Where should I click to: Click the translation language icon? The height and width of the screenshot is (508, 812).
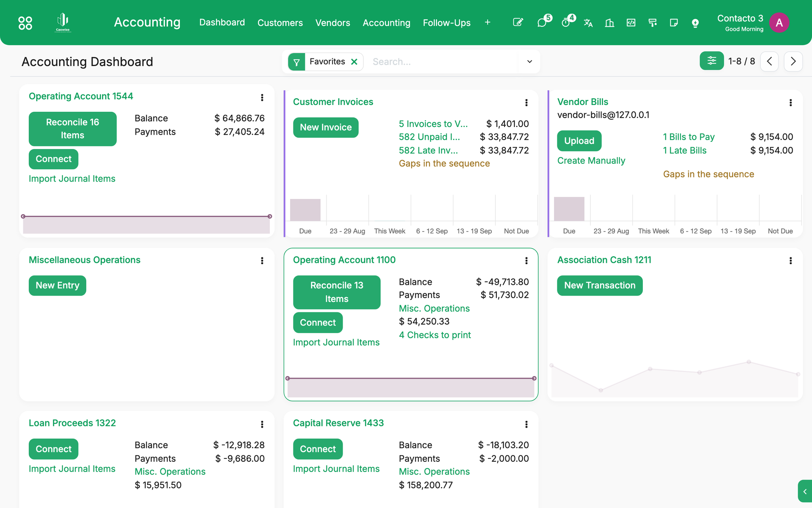588,23
